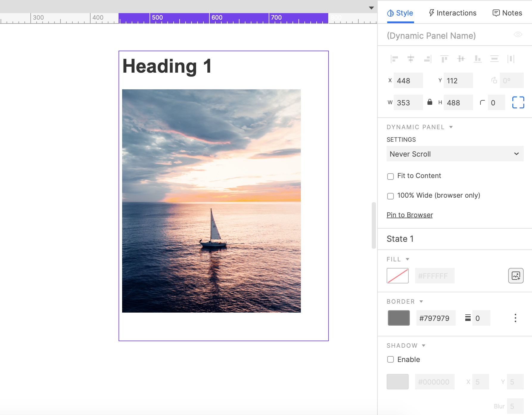Click the distribute horizontally icon
The height and width of the screenshot is (415, 532).
[x=511, y=59]
